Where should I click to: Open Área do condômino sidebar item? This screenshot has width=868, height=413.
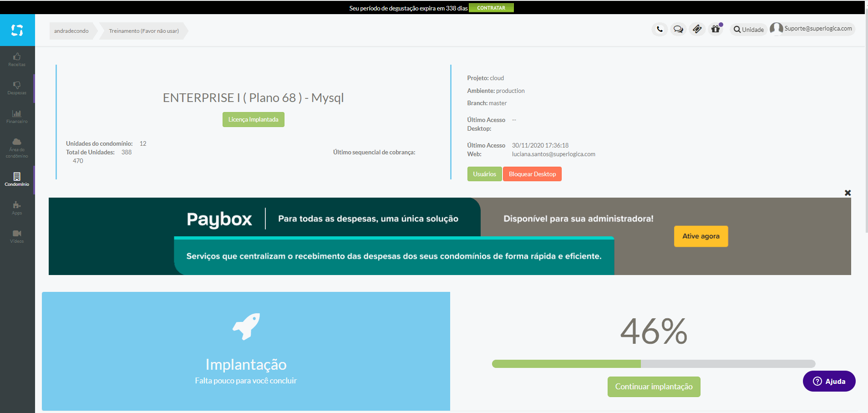pyautogui.click(x=17, y=148)
